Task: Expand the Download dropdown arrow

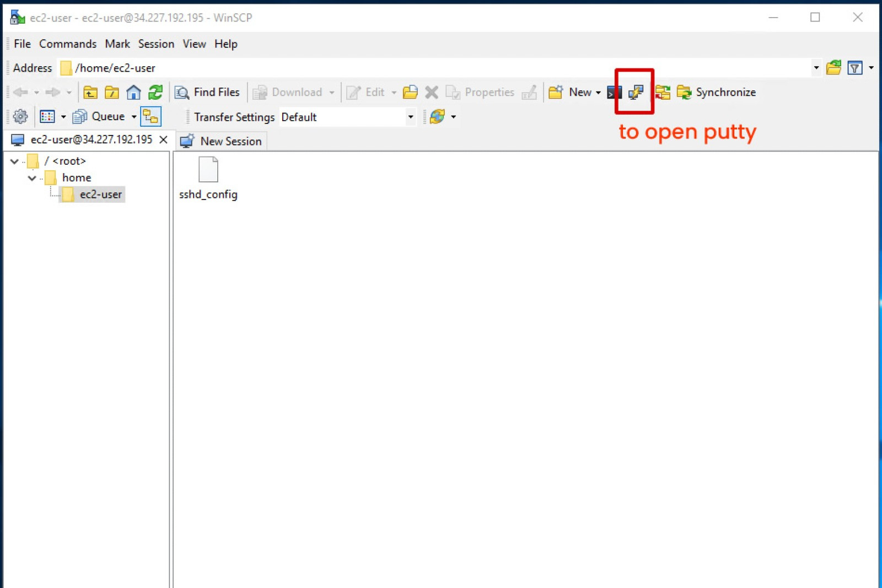Action: (332, 93)
